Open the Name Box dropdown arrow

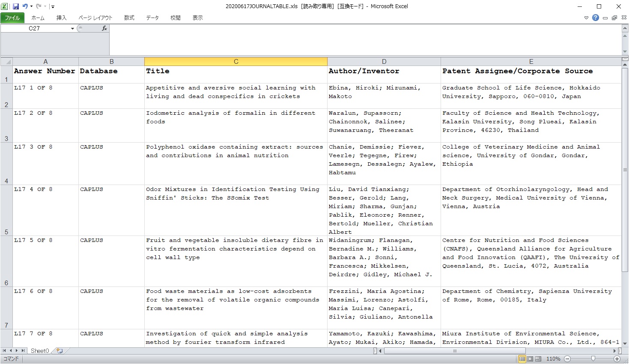(x=72, y=29)
